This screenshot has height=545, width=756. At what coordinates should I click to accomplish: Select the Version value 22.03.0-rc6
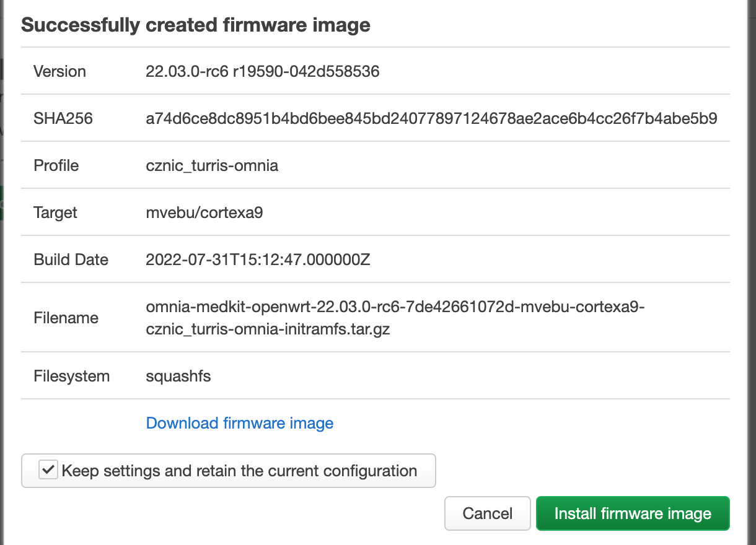pos(262,71)
